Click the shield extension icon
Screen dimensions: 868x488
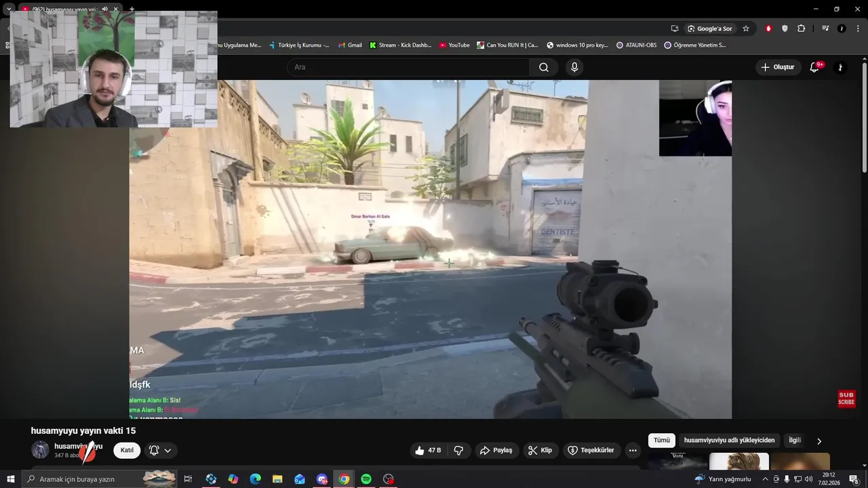[x=785, y=28]
